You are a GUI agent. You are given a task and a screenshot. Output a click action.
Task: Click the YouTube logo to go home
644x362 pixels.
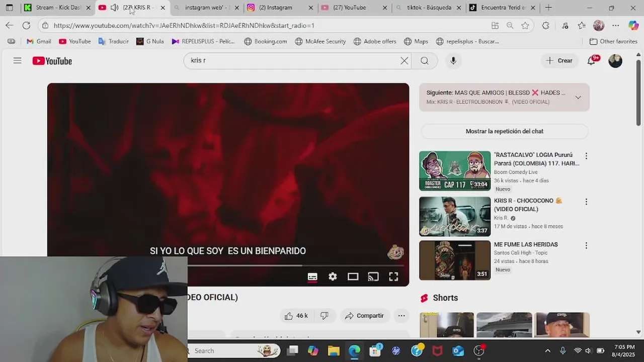pos(52,61)
